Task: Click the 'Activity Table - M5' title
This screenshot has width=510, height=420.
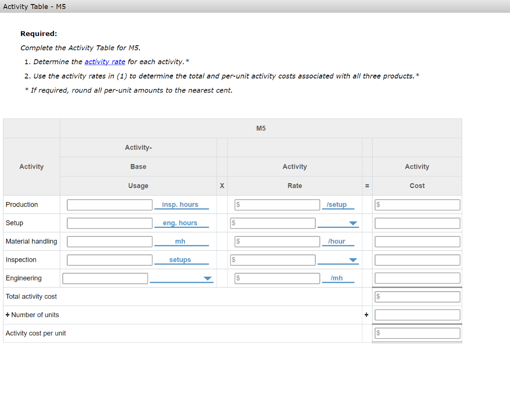Action: pyautogui.click(x=34, y=6)
